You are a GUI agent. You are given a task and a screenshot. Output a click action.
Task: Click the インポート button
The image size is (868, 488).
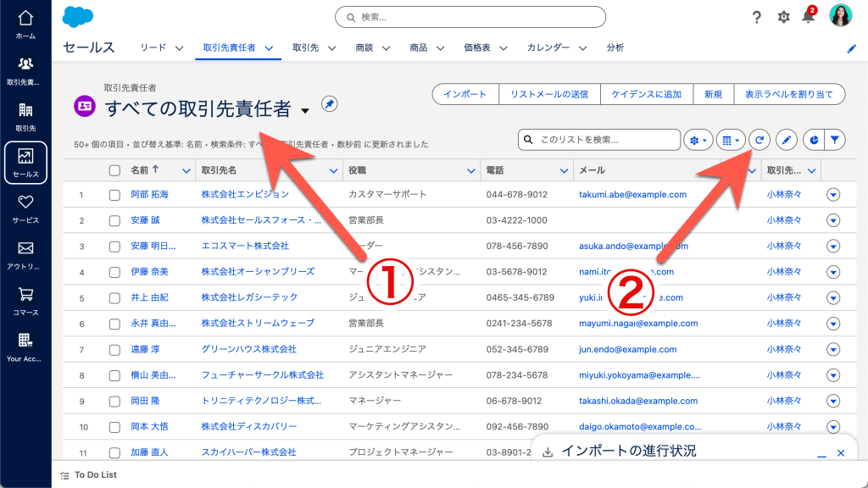coord(465,94)
